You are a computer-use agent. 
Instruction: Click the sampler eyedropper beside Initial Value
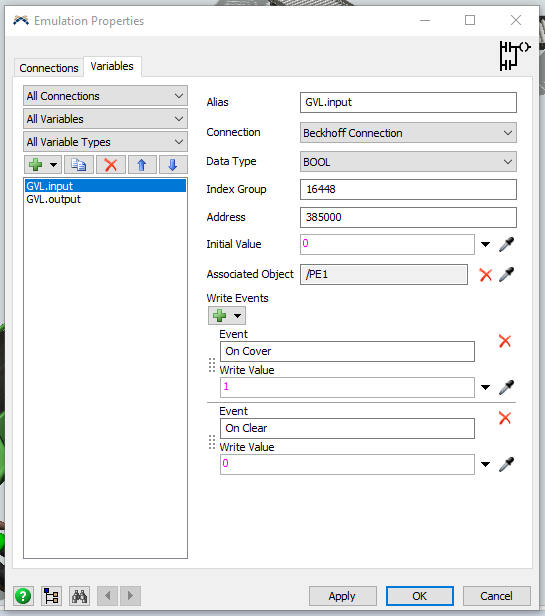click(x=506, y=244)
